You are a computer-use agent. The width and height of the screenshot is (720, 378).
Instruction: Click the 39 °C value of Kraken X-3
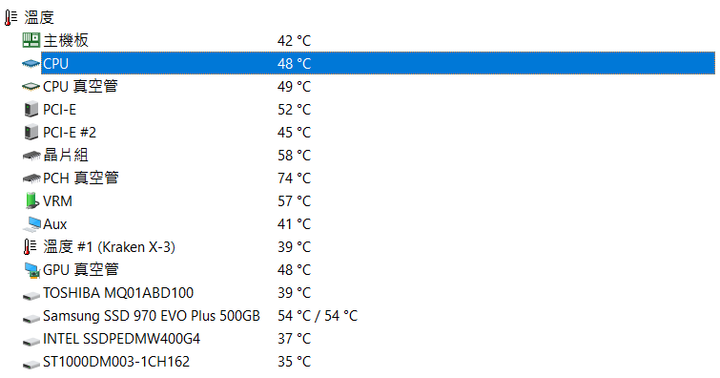[294, 247]
